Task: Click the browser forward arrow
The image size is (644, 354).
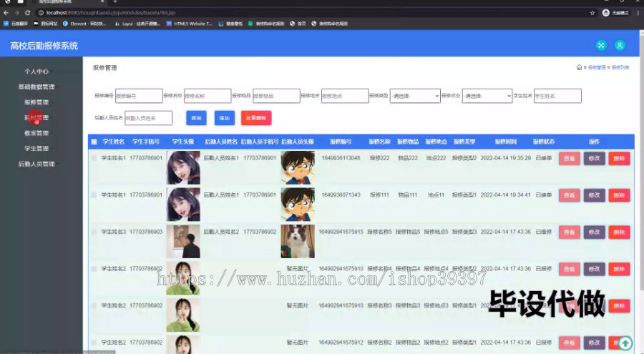Action: click(17, 13)
